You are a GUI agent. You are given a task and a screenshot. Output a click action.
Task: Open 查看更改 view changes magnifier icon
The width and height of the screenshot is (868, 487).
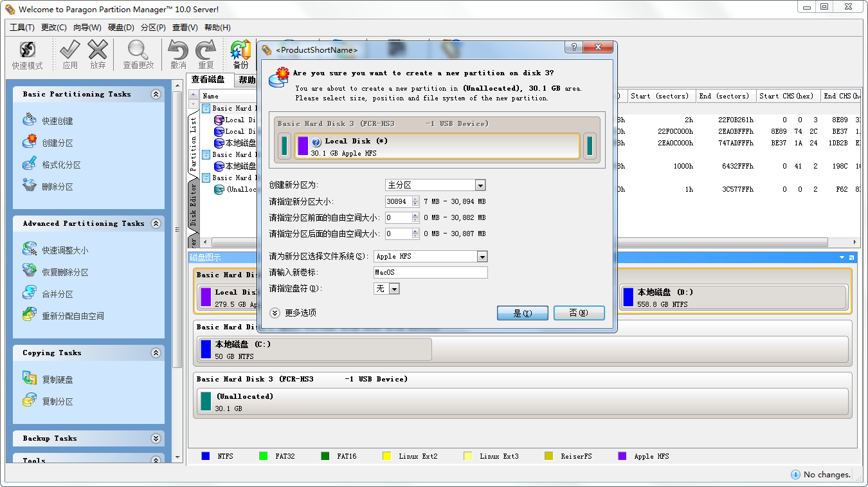pyautogui.click(x=138, y=50)
